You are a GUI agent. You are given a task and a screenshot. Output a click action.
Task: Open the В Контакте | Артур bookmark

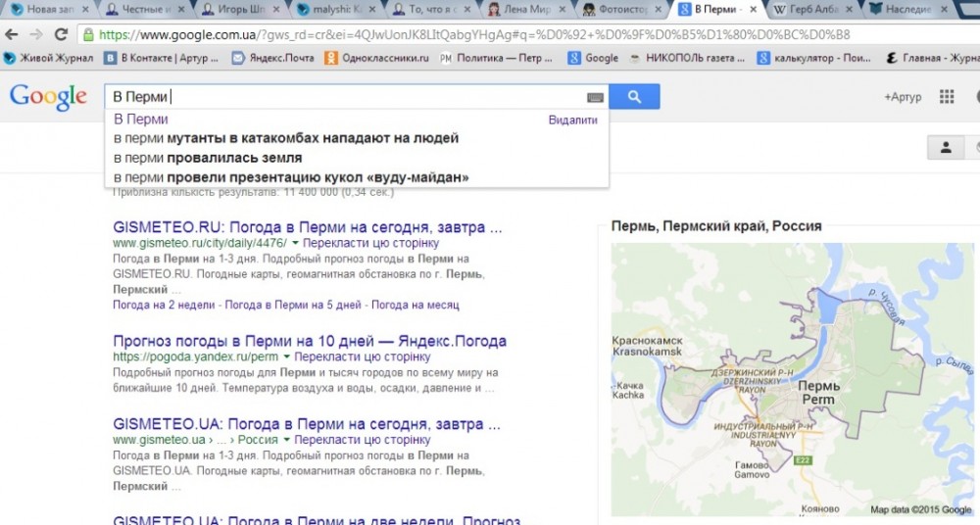tap(162, 58)
